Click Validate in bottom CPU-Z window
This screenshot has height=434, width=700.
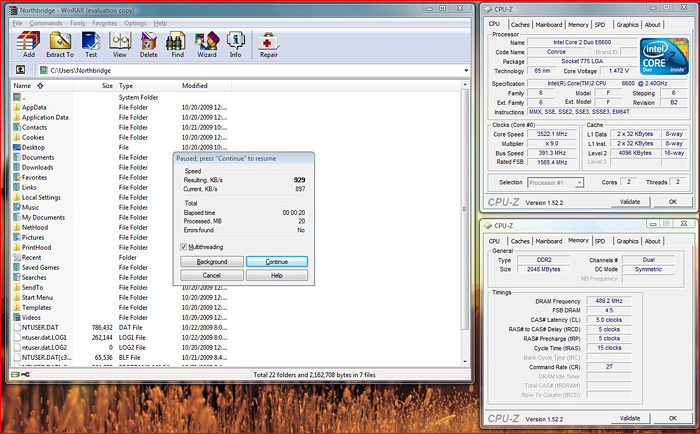(630, 418)
